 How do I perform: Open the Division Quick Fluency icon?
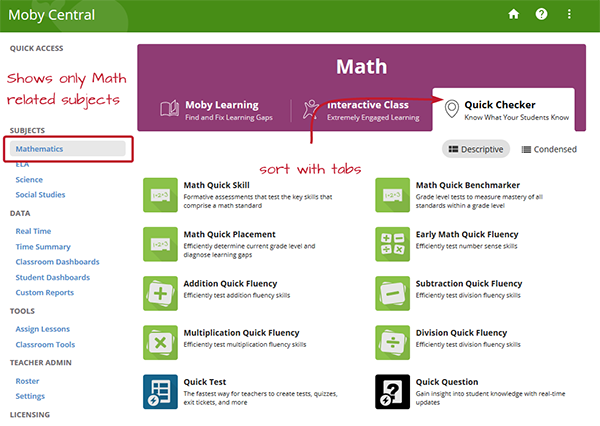[392, 343]
